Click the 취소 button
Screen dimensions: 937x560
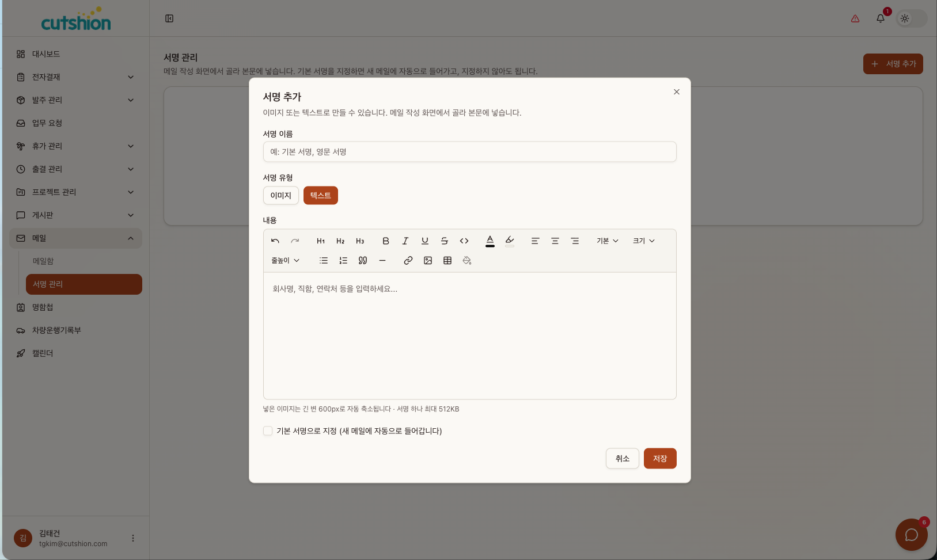tap(623, 459)
